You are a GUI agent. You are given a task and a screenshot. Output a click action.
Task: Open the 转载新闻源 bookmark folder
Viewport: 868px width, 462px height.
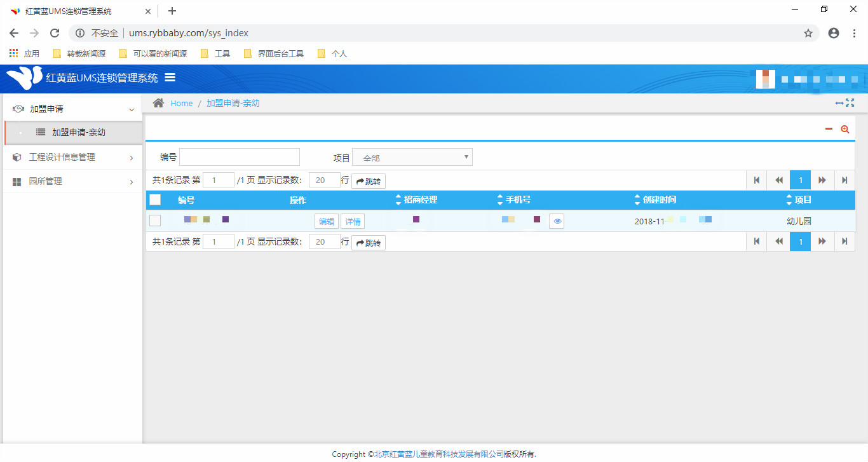pyautogui.click(x=79, y=54)
